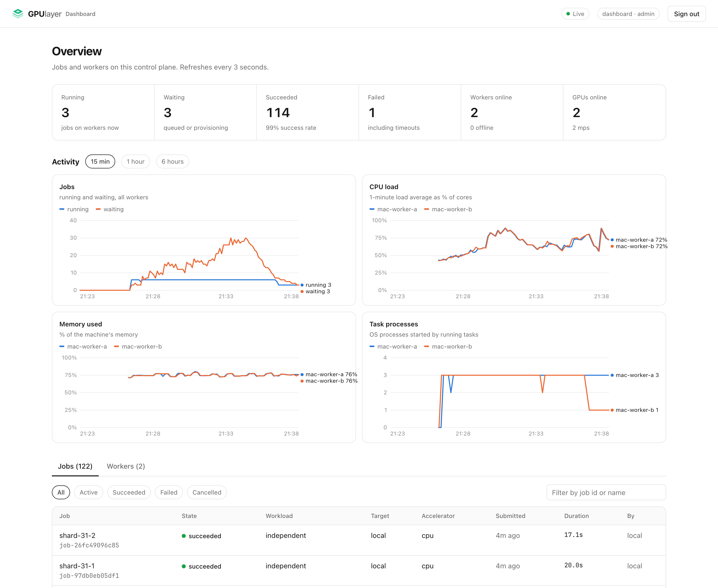Click the State column header
The height and width of the screenshot is (588, 718).
point(189,516)
